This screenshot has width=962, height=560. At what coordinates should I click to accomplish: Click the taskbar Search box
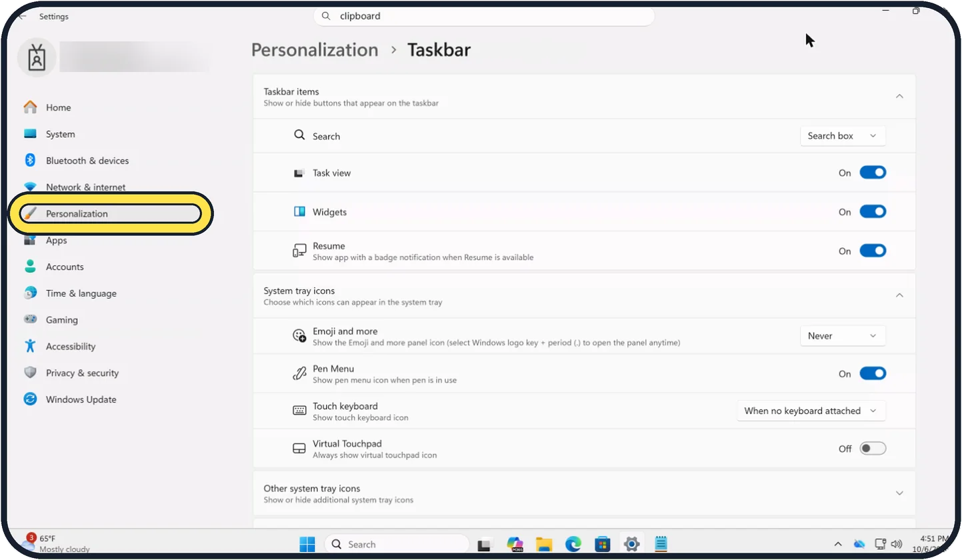click(397, 544)
